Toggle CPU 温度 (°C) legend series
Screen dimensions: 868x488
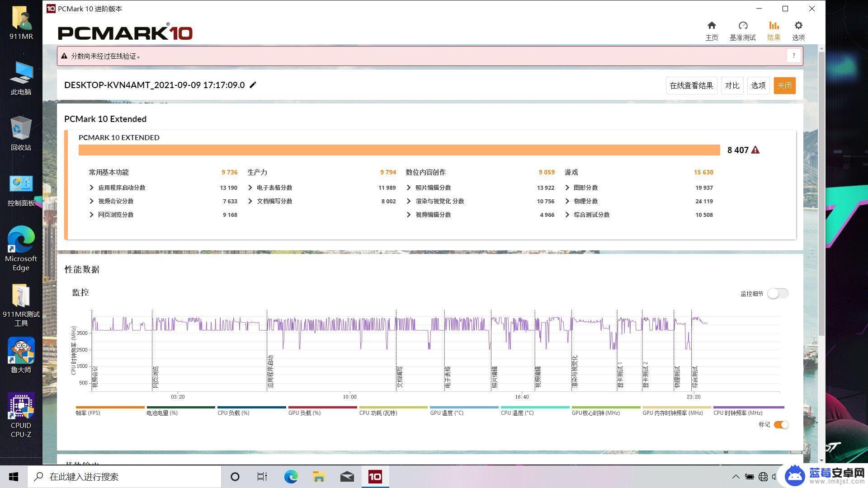point(535,410)
